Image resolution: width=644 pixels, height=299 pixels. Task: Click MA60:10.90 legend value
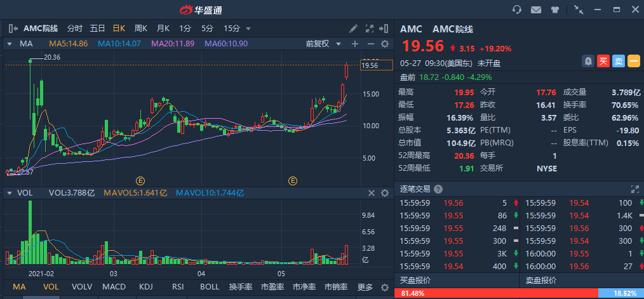(x=226, y=44)
